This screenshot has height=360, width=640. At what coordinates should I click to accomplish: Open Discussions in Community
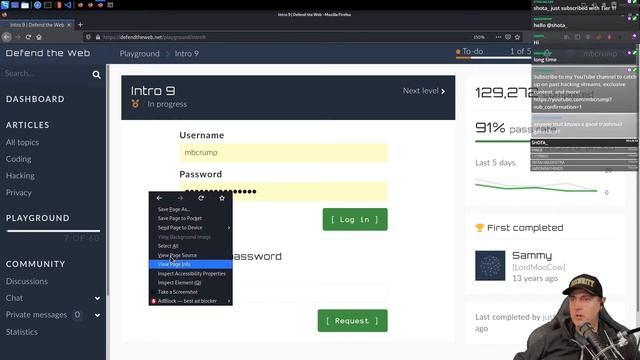27,281
